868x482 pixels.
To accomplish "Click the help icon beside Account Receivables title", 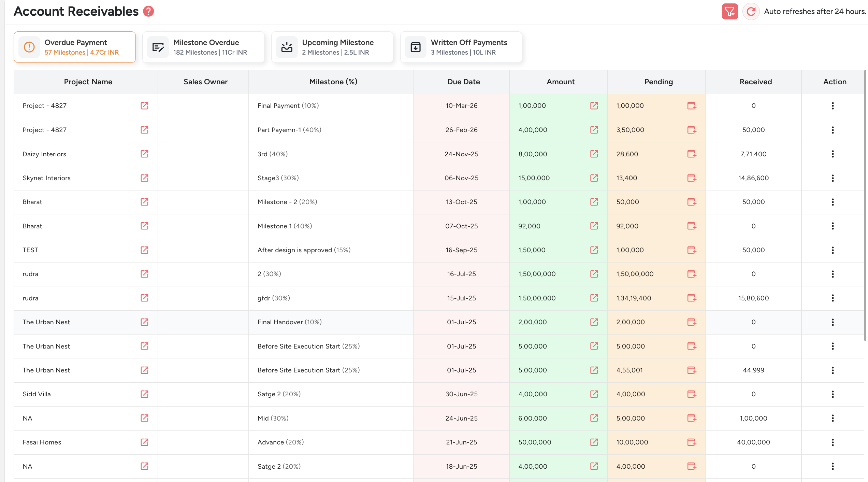I will [148, 11].
